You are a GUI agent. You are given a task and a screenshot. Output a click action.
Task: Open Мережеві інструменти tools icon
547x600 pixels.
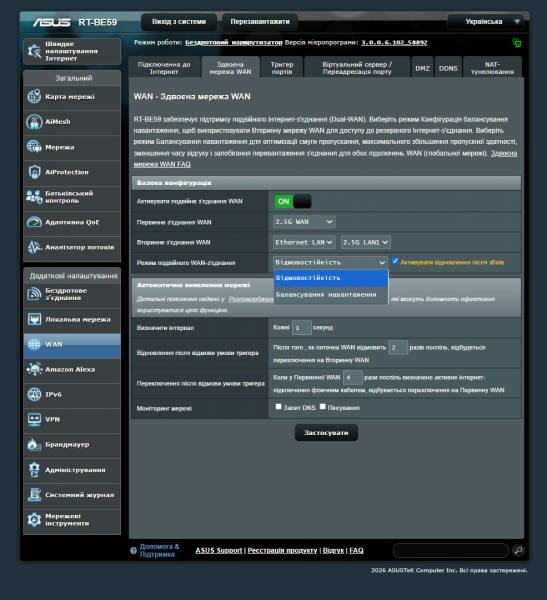34,520
